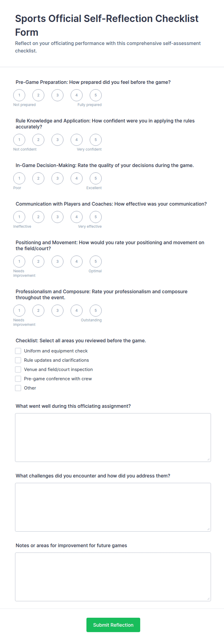This screenshot has height=644, width=224.
Task: Rate Pre-Game Preparation as 5
Action: [x=96, y=95]
